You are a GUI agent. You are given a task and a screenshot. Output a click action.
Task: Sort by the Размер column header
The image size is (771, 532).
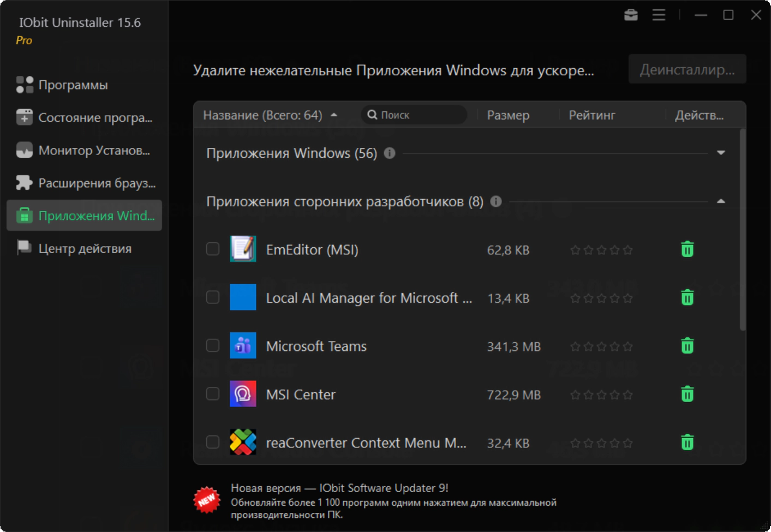[x=508, y=115]
